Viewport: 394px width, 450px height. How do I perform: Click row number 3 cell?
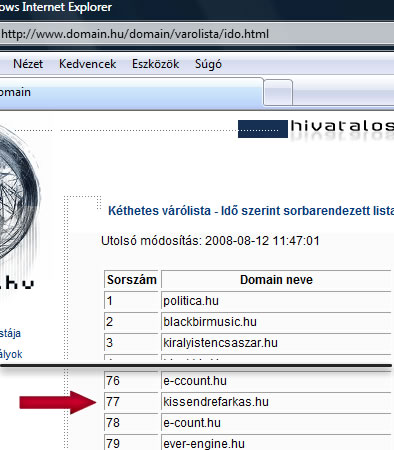[x=131, y=343]
